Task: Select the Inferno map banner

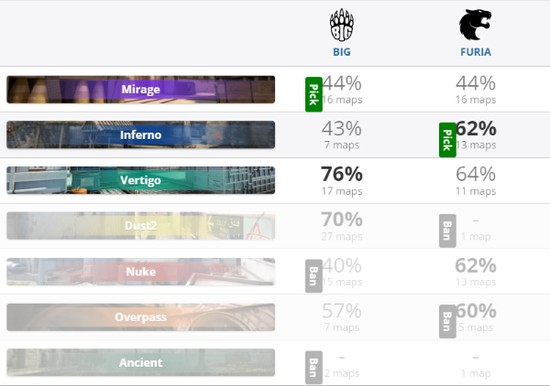Action: pyautogui.click(x=141, y=135)
